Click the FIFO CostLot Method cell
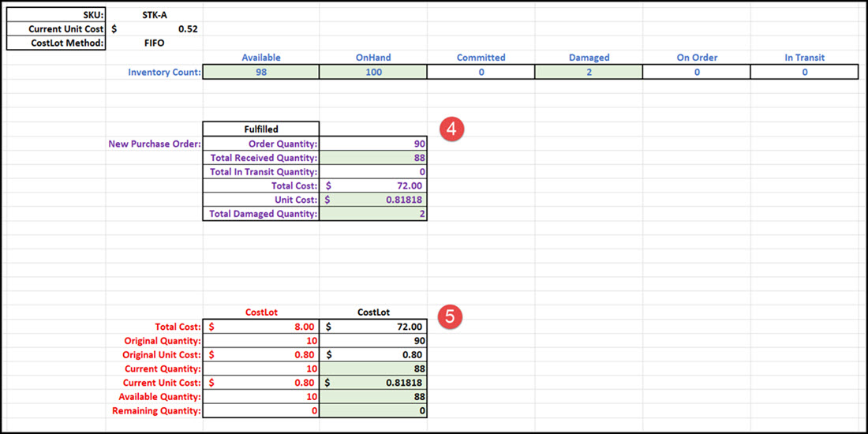Image resolution: width=868 pixels, height=434 pixels. pyautogui.click(x=154, y=43)
